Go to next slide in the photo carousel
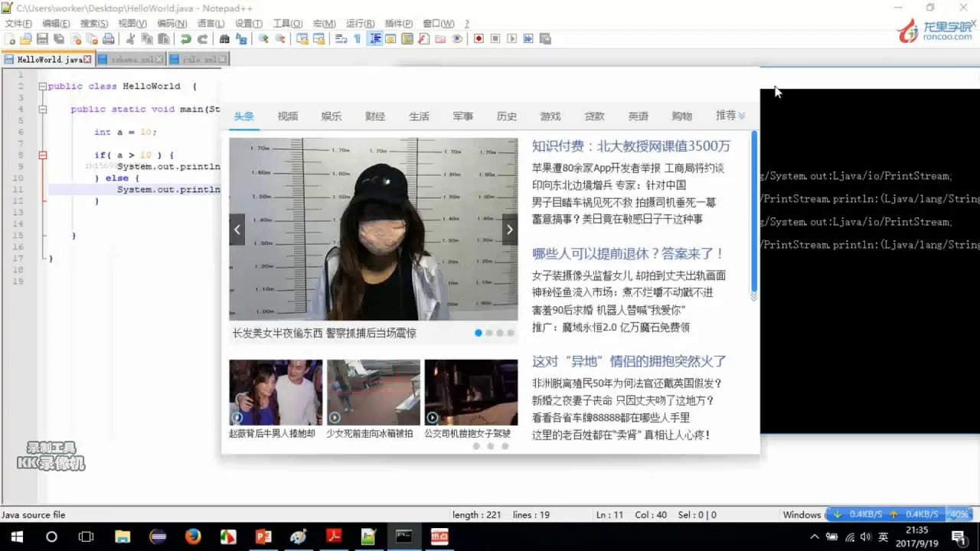Image resolution: width=980 pixels, height=551 pixels. pos(510,230)
